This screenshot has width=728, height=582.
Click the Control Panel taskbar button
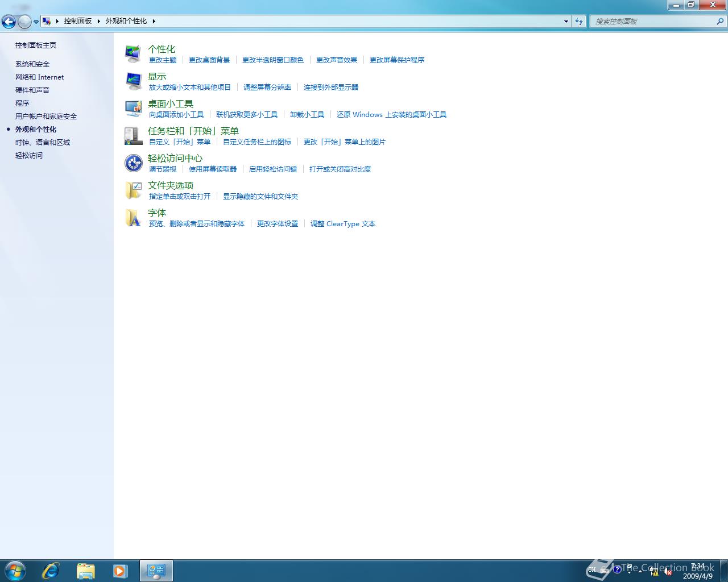click(156, 571)
